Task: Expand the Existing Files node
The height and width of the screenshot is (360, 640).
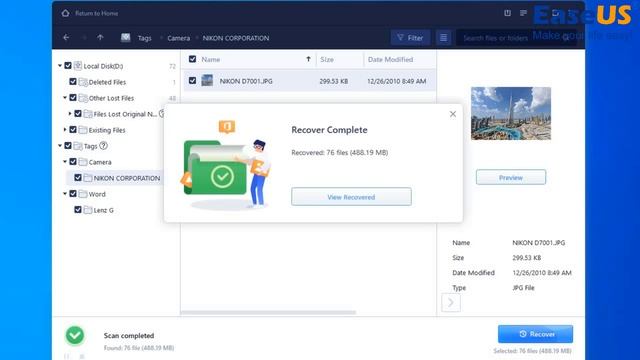Action: tap(65, 129)
